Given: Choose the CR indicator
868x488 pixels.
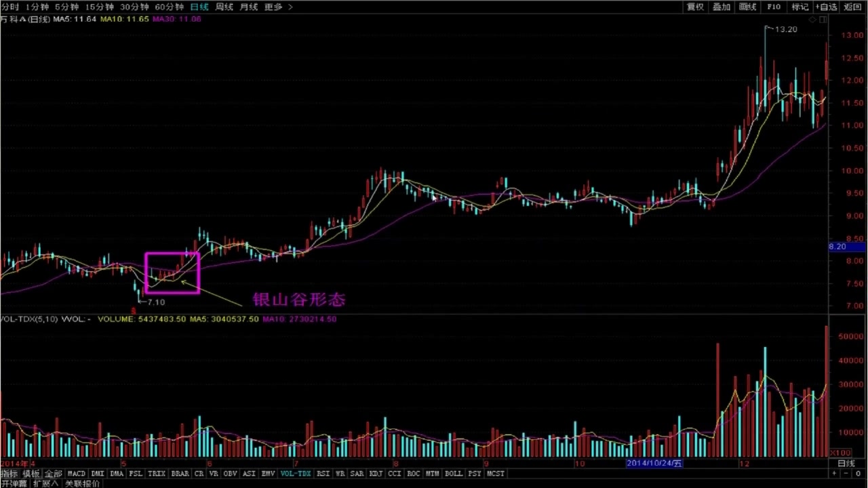Looking at the screenshot, I should coord(199,474).
